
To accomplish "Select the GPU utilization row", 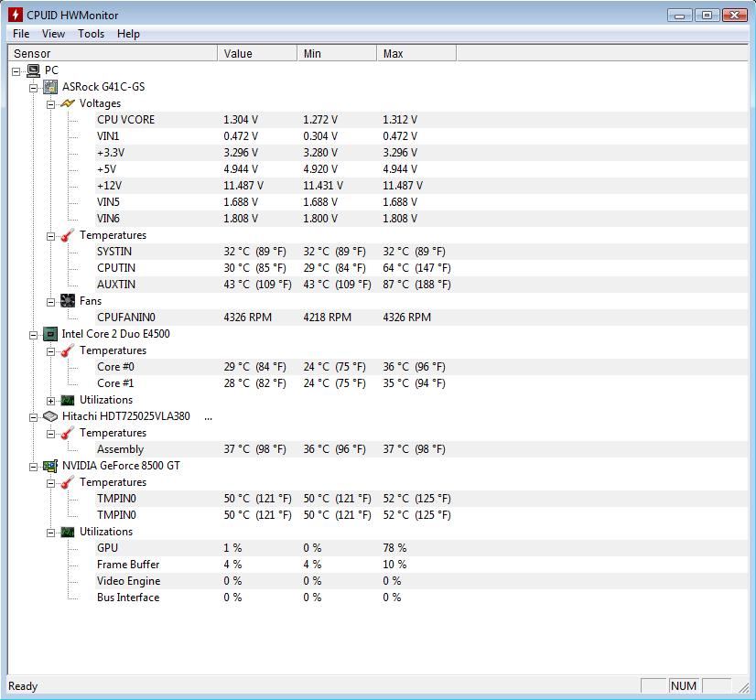I will pyautogui.click(x=422, y=548).
